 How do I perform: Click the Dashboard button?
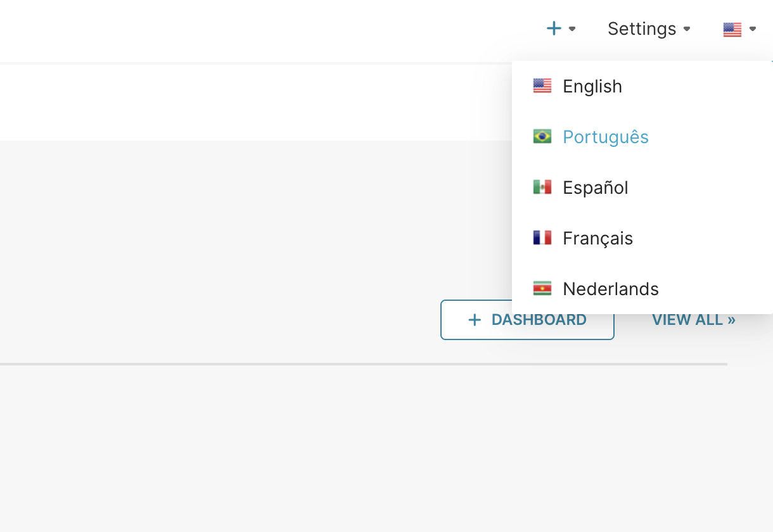[x=527, y=320]
